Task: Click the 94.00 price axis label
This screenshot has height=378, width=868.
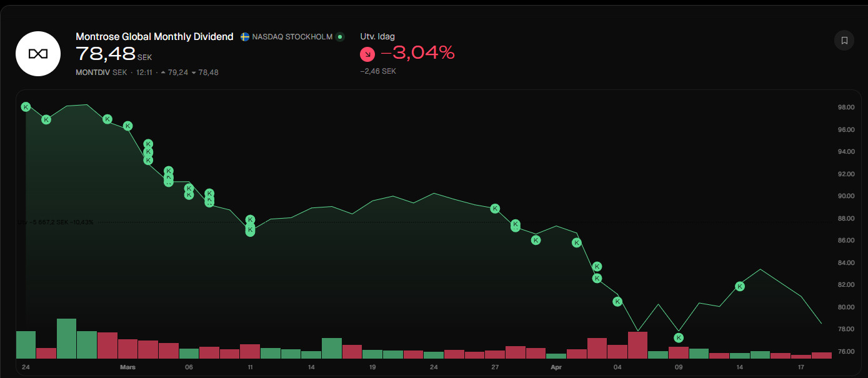Action: (x=846, y=152)
